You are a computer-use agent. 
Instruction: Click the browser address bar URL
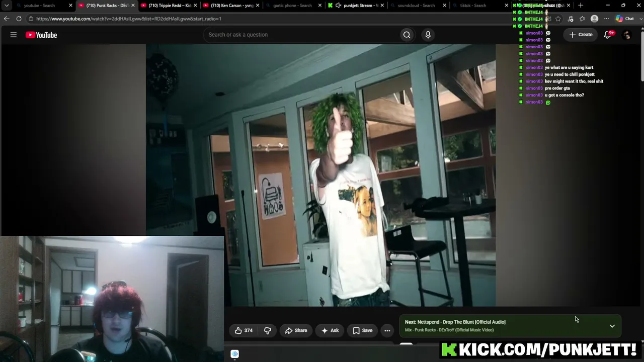coord(129,19)
